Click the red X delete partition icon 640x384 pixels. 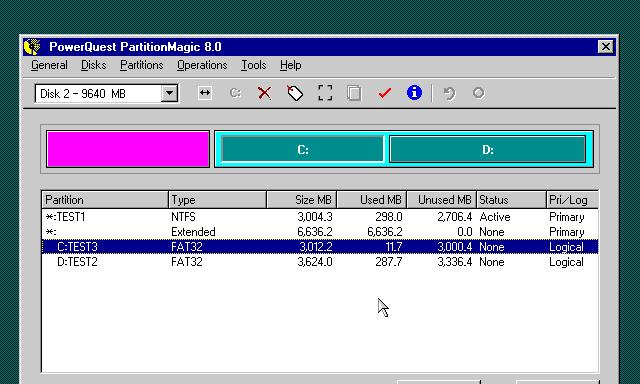[x=264, y=93]
